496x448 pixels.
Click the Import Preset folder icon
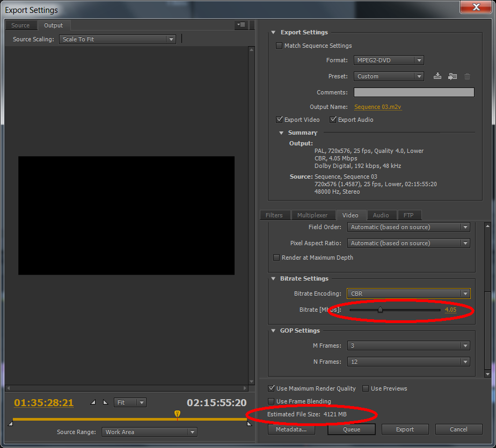[x=453, y=76]
